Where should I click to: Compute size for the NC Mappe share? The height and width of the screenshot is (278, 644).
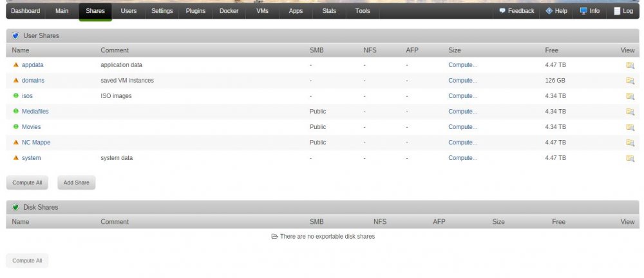pos(463,143)
